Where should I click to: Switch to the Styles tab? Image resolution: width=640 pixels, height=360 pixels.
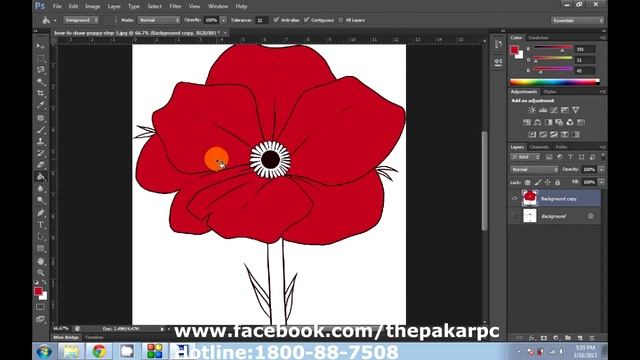pos(550,92)
